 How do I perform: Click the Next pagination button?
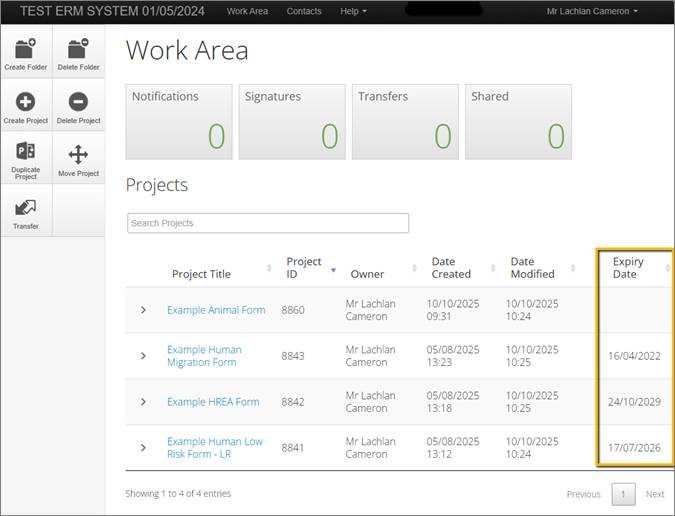654,494
